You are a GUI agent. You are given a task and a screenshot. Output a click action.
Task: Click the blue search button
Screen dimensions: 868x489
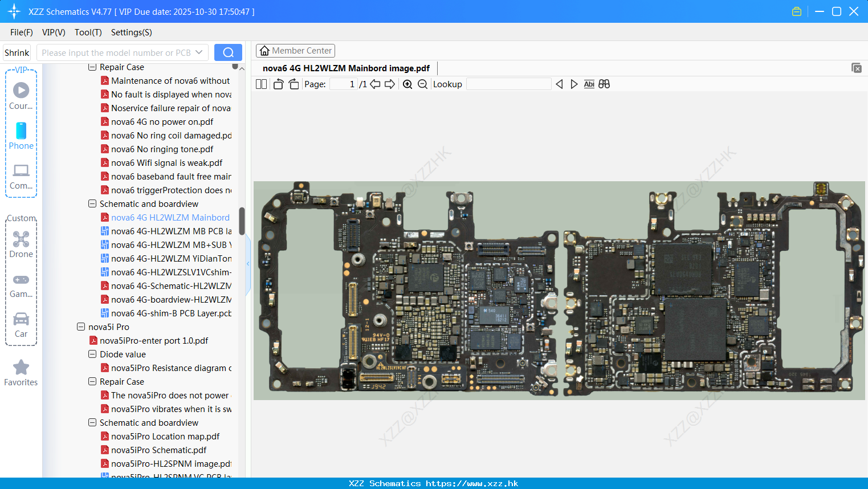(x=228, y=52)
